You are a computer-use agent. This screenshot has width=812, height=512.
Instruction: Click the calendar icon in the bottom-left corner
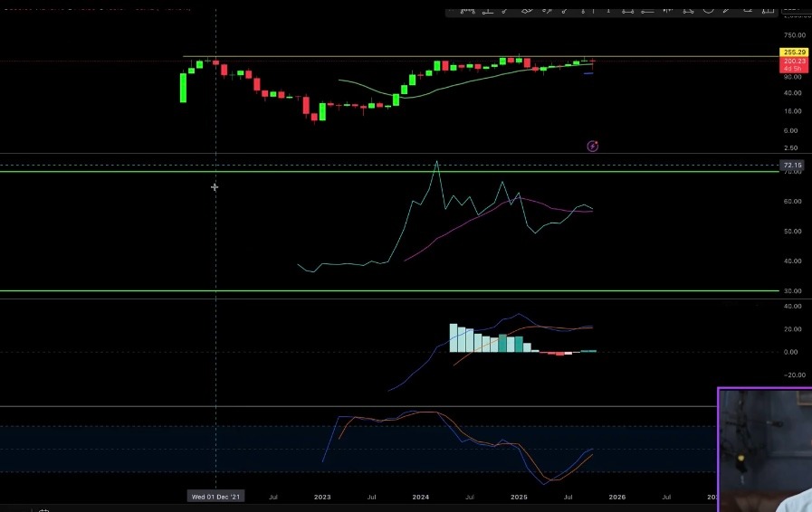[x=43, y=508]
